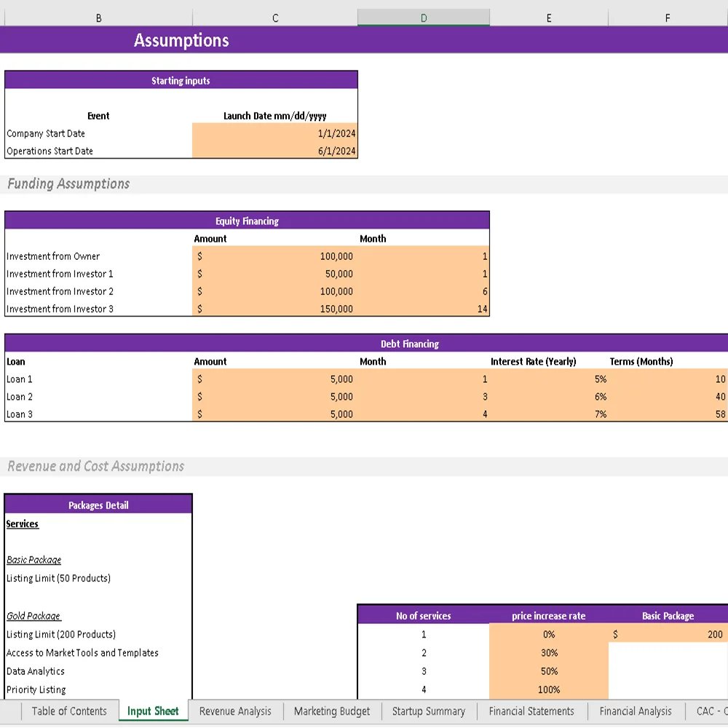Screen dimensions: 728x728
Task: Click the Company Start Date launch date cell
Action: [274, 133]
